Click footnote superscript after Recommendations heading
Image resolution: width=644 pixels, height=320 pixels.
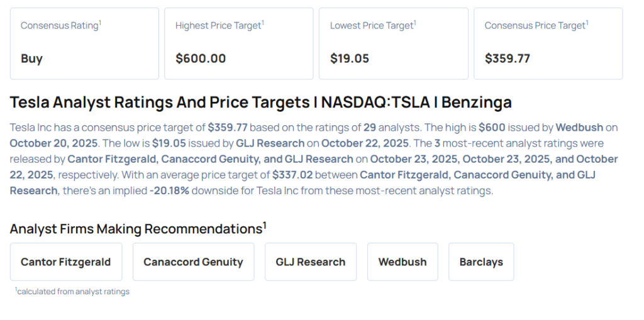tap(265, 225)
